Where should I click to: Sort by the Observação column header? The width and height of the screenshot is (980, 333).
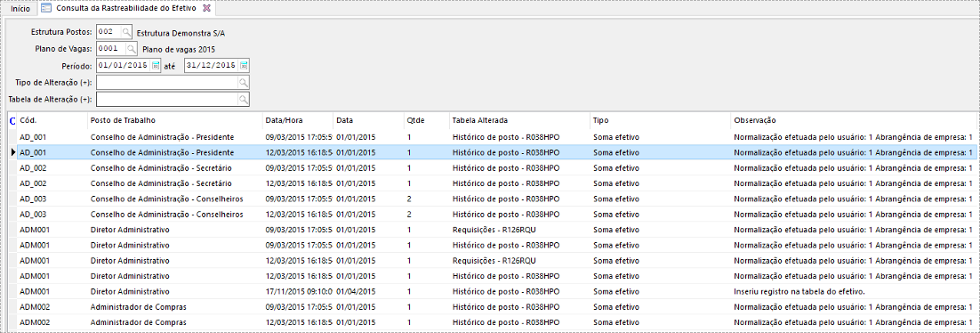853,120
